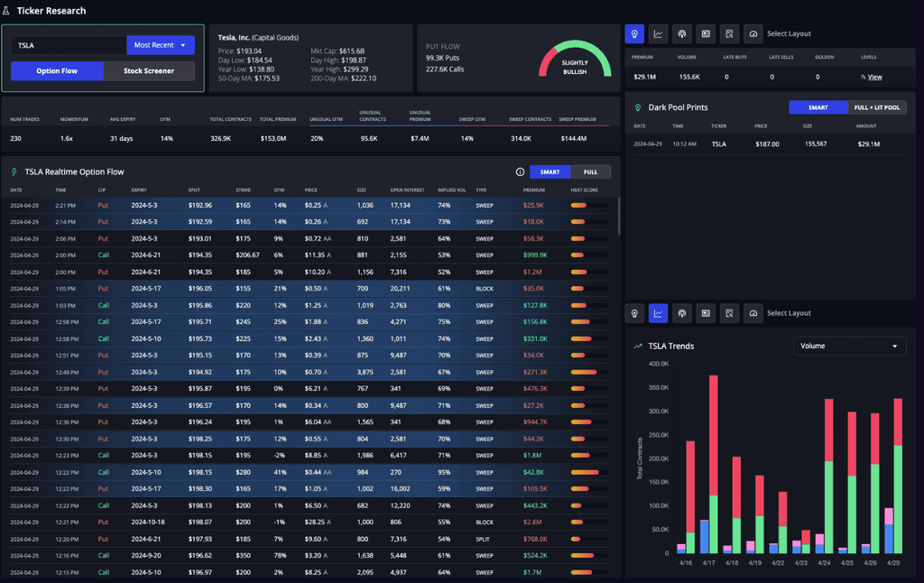
Task: Select lightbulb layout icon above TSLA Trends
Action: point(634,313)
